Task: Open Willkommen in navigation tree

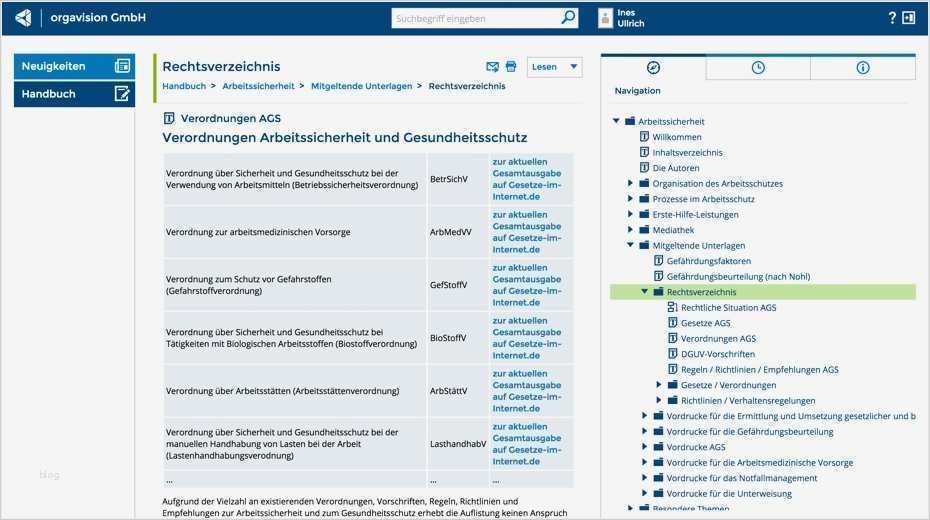Action: [x=677, y=137]
